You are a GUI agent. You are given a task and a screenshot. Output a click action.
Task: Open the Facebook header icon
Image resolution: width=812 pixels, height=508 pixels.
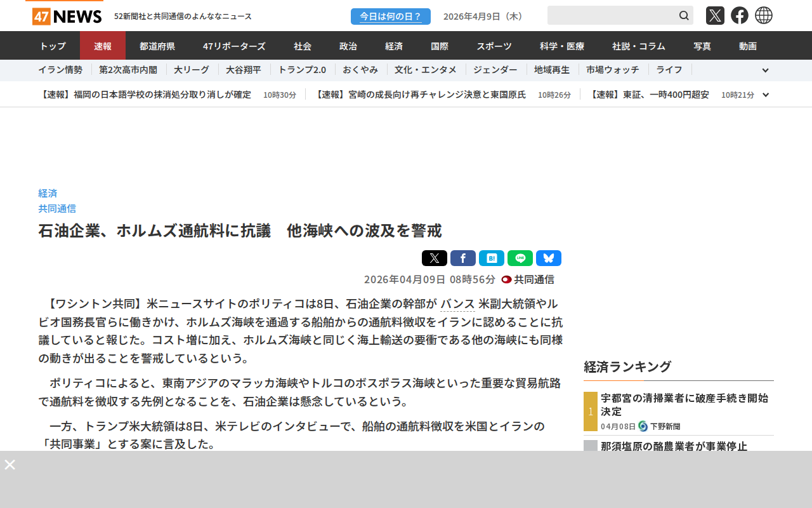(740, 15)
